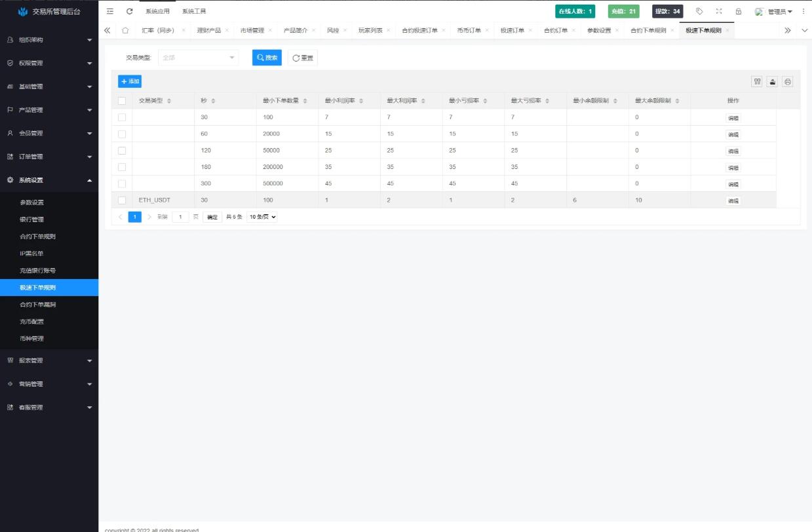812x532 pixels.
Task: Click the export icon above the table
Action: (773, 82)
